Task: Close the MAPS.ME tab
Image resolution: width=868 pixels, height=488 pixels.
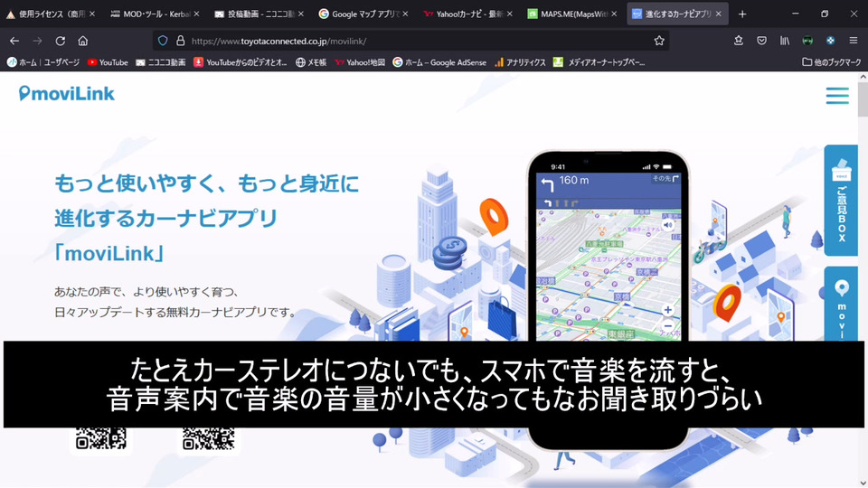Action: tap(614, 14)
